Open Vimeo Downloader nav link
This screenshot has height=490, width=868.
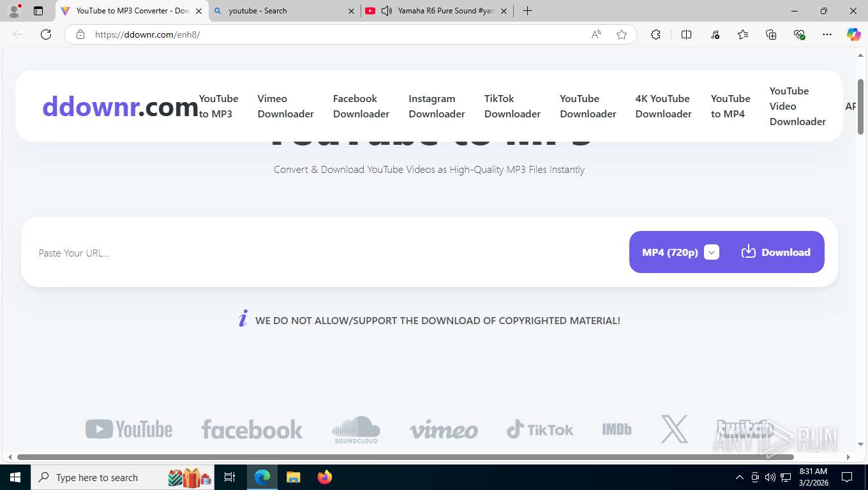pyautogui.click(x=285, y=106)
